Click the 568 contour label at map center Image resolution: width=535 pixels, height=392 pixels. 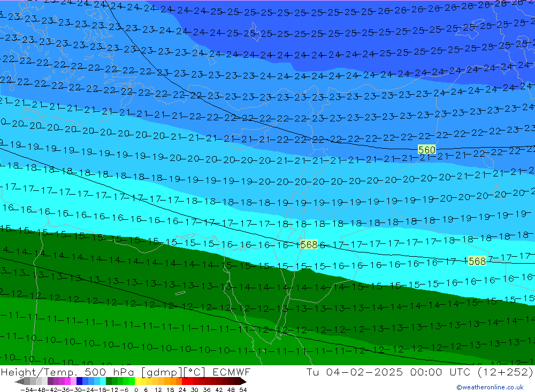(x=309, y=244)
